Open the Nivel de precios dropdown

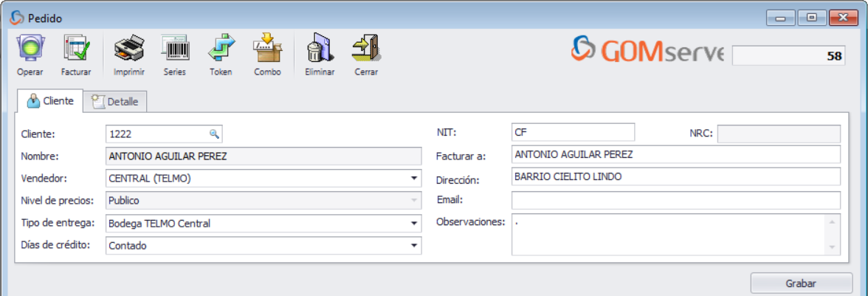(413, 200)
